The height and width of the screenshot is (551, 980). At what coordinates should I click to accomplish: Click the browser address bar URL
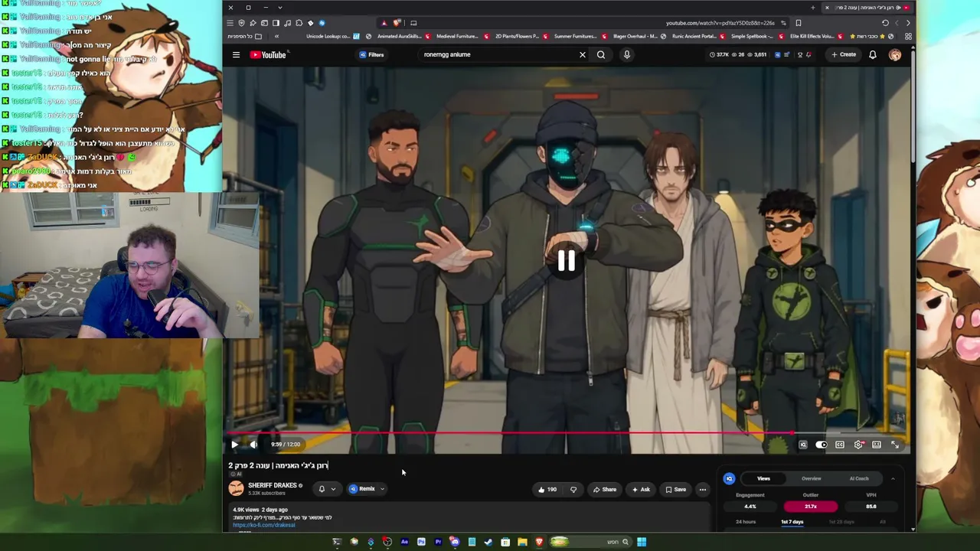[x=720, y=23]
